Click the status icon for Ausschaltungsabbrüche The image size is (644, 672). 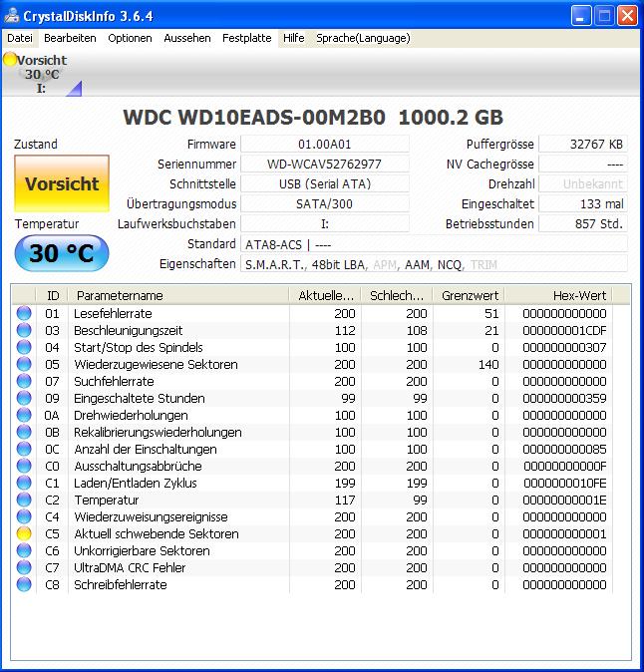click(24, 466)
